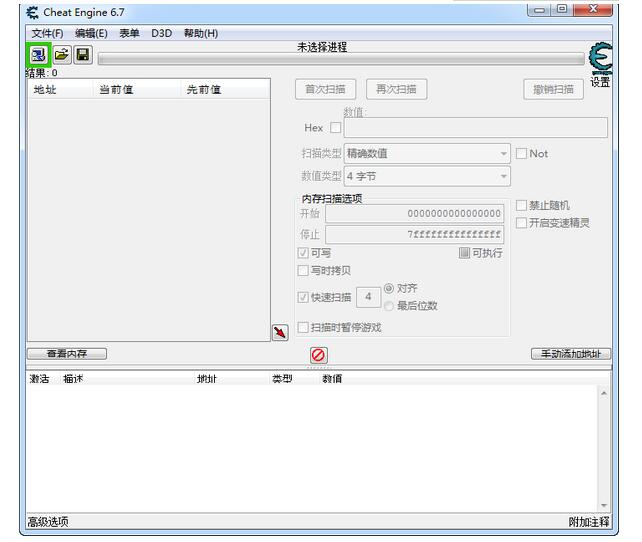Click the 查看内存 button

[x=67, y=354]
